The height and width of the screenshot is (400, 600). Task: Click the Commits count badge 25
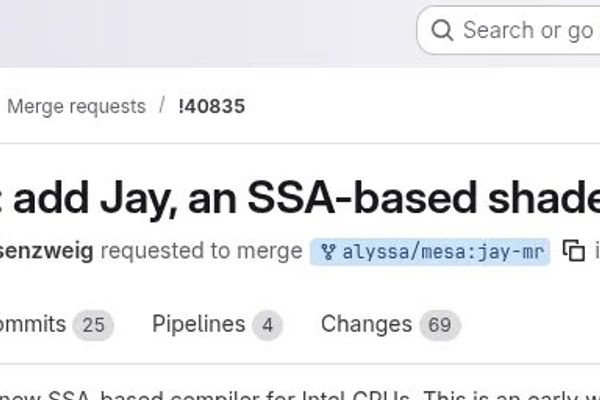click(94, 325)
